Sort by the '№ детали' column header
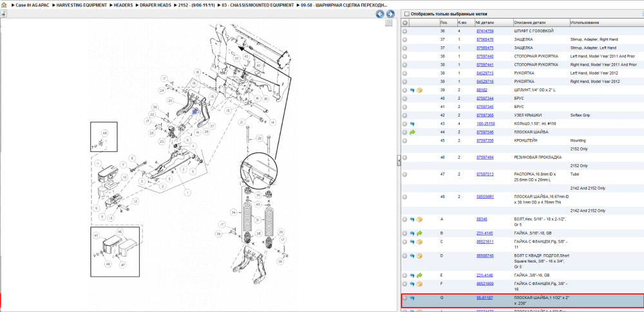Viewport: 644px width, 312px height. click(x=493, y=23)
